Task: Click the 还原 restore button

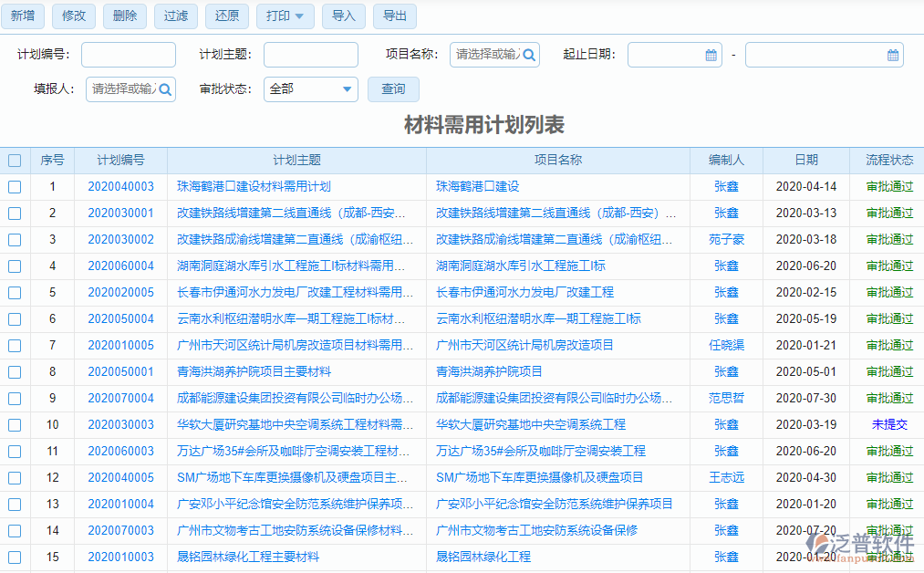Action: pos(226,16)
